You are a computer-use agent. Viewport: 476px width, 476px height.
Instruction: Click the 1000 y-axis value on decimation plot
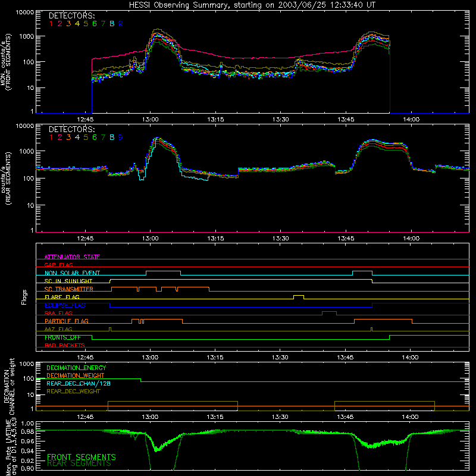(x=27, y=364)
